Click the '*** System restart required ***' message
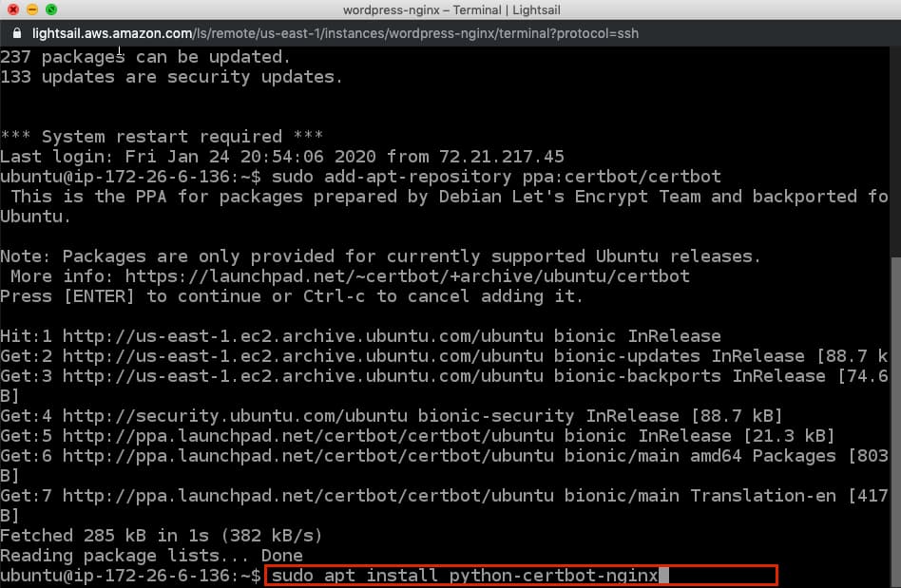Screen dimensions: 901x588 point(162,137)
